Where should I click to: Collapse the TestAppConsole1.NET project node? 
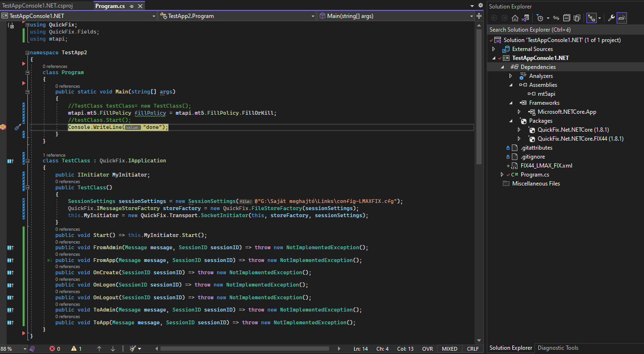pos(494,58)
